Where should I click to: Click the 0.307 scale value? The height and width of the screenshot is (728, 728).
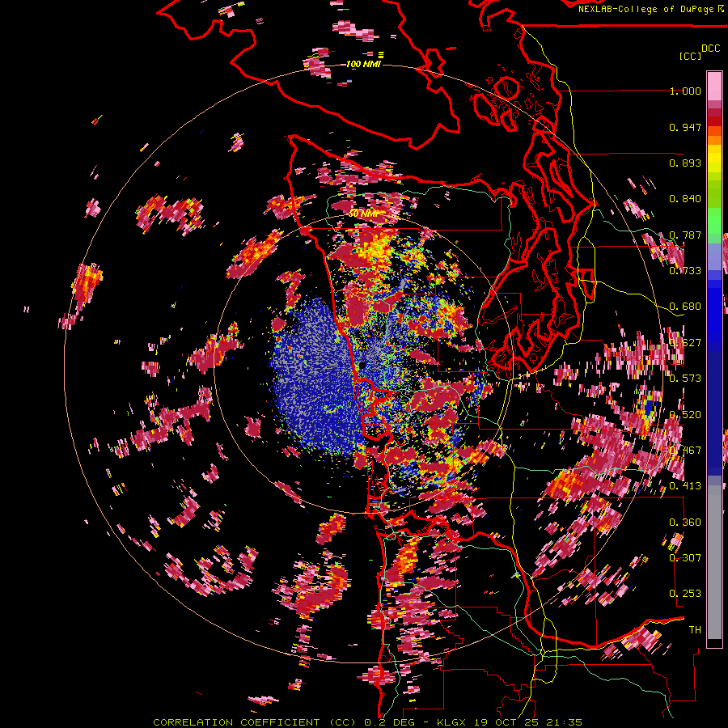[x=685, y=558]
